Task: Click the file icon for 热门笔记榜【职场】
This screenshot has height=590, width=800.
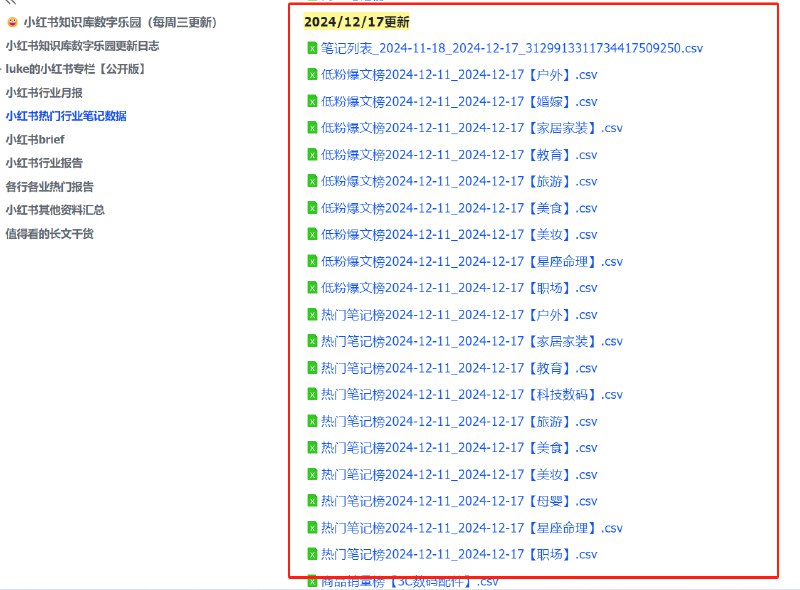Action: (x=312, y=554)
